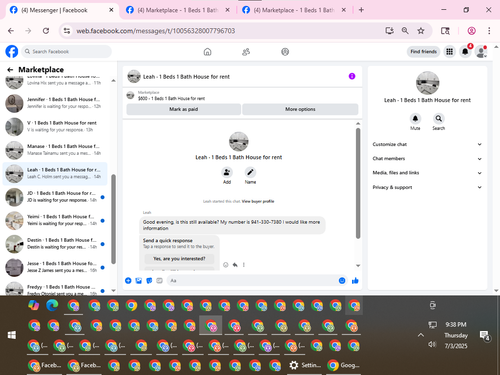Open Facebook home via the logo

12,52
